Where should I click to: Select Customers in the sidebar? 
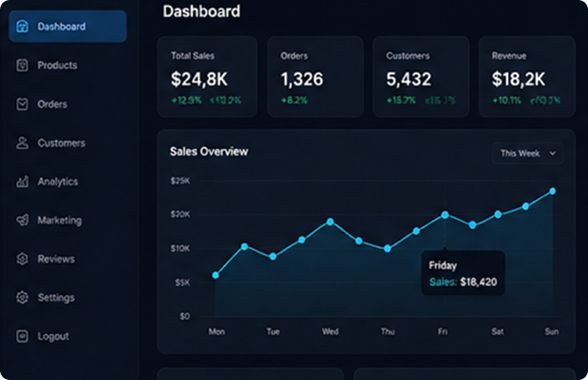click(x=61, y=143)
